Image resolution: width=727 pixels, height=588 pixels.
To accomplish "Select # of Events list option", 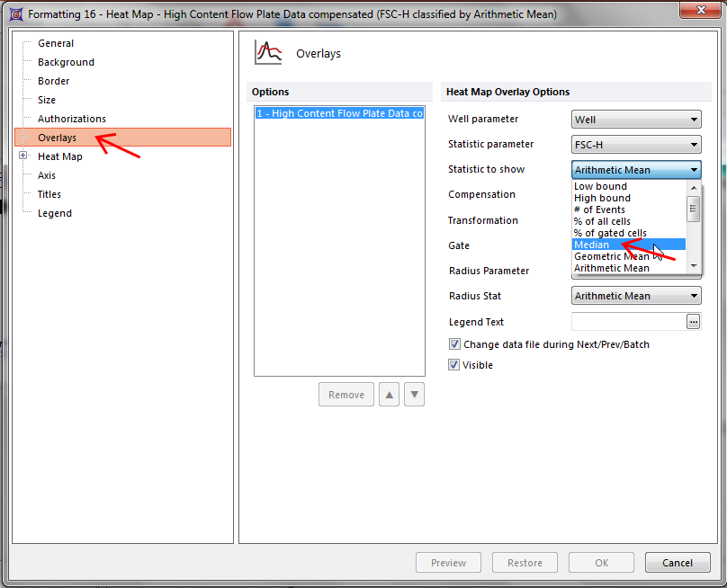I will click(x=599, y=209).
